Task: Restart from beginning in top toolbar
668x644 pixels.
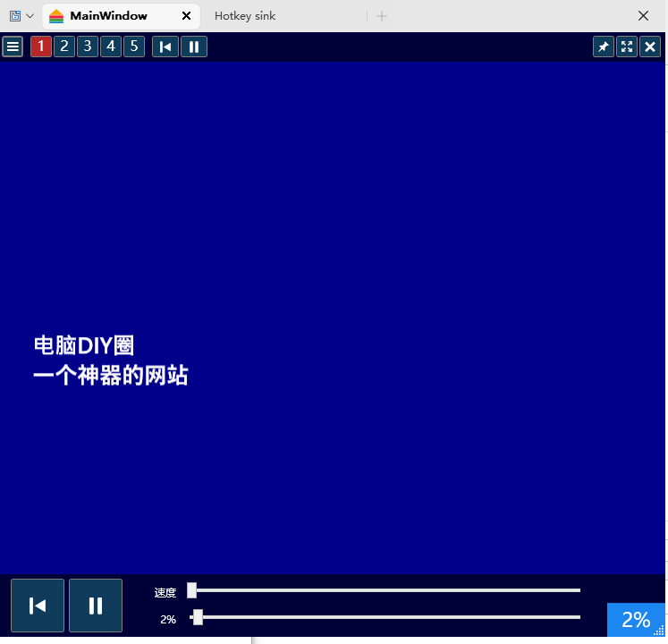Action: point(165,47)
